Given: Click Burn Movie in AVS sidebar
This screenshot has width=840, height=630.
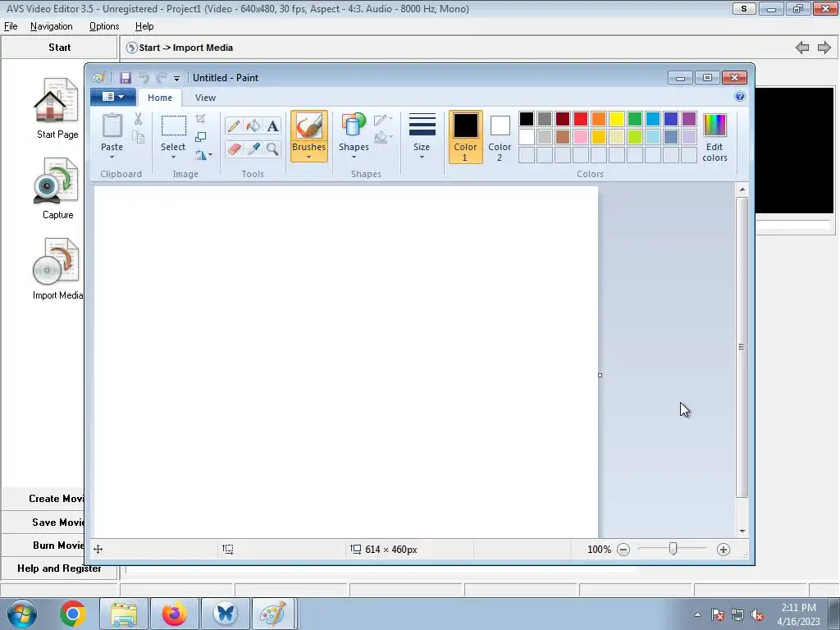Looking at the screenshot, I should click(58, 546).
